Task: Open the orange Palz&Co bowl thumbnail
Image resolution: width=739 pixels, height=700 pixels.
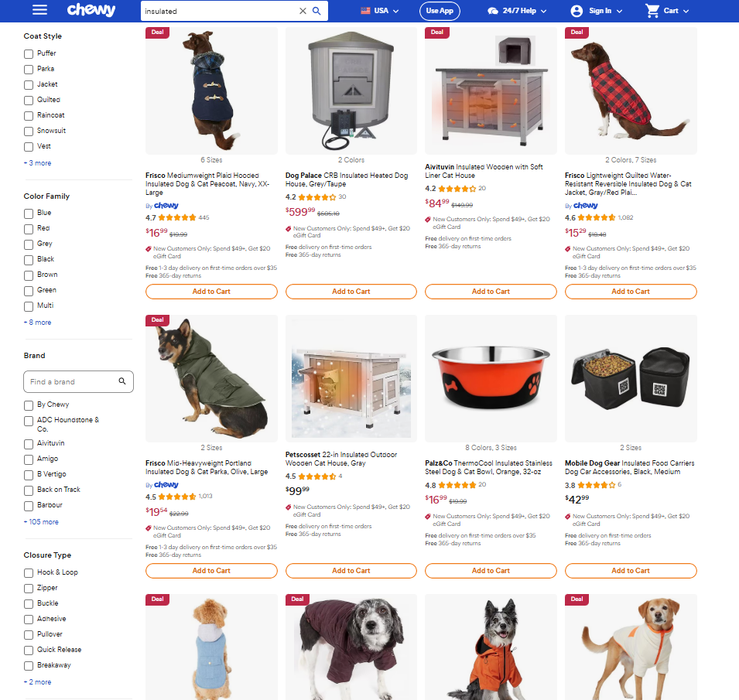Action: (491, 378)
